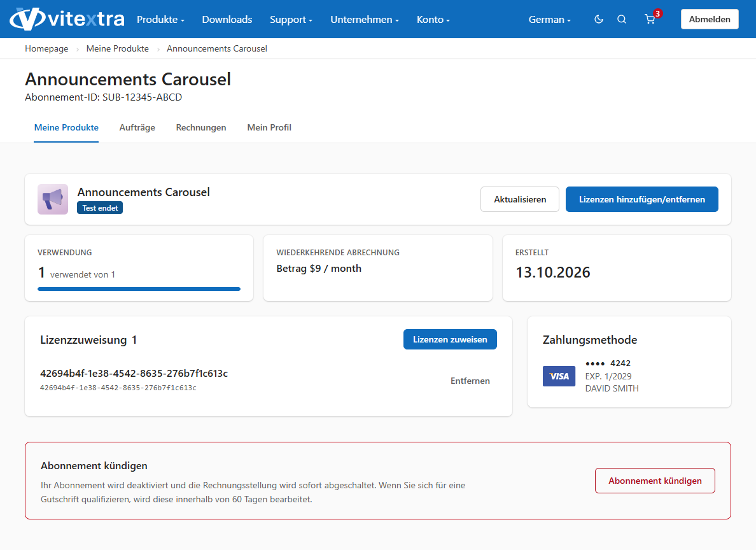756x550 pixels.
Task: Click Lizenzen hinzufügen/entfernen button
Action: pos(641,199)
